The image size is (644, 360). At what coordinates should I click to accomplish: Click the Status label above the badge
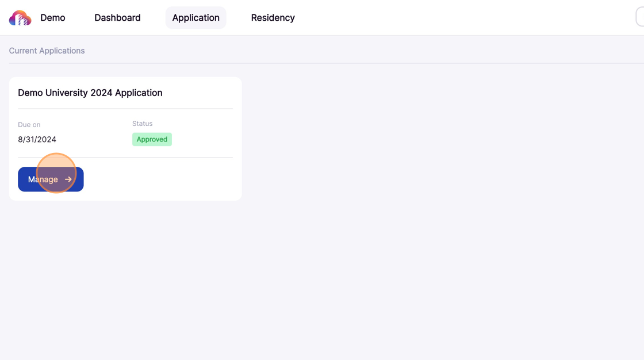(x=142, y=123)
